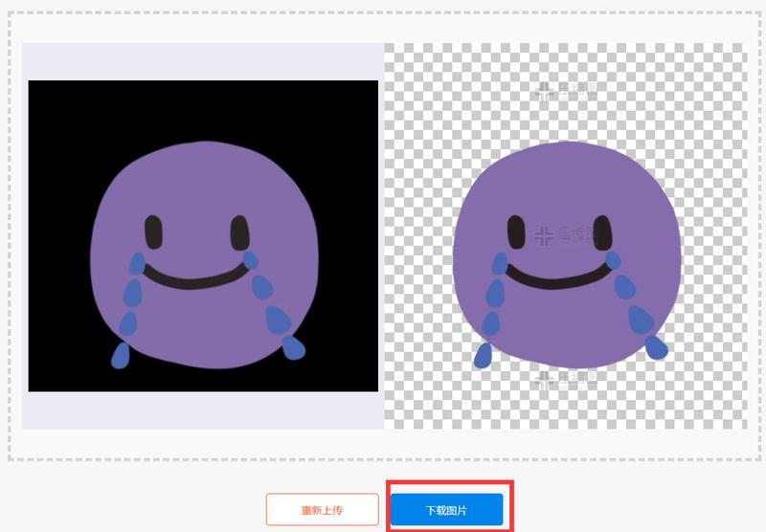Click right eye of original face
This screenshot has width=766, height=532.
[239, 233]
